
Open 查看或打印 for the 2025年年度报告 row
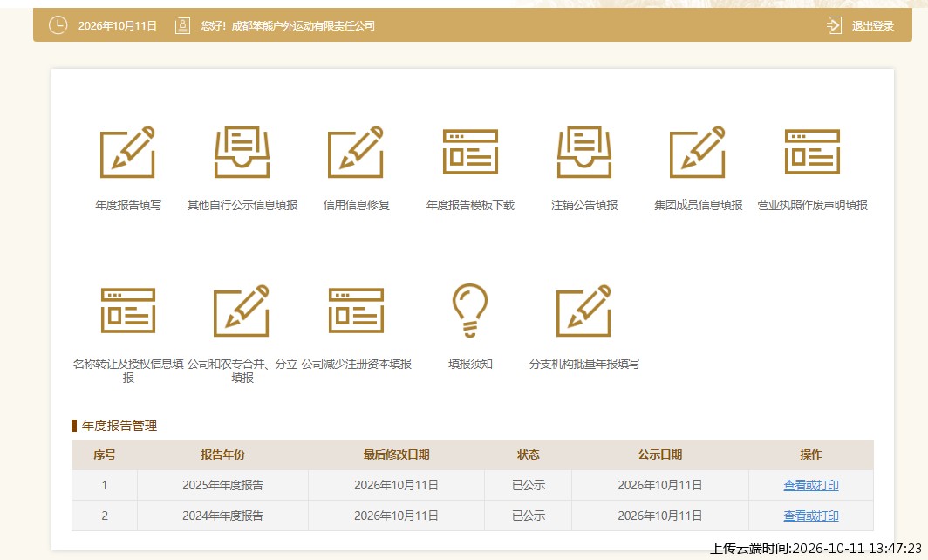tap(811, 485)
